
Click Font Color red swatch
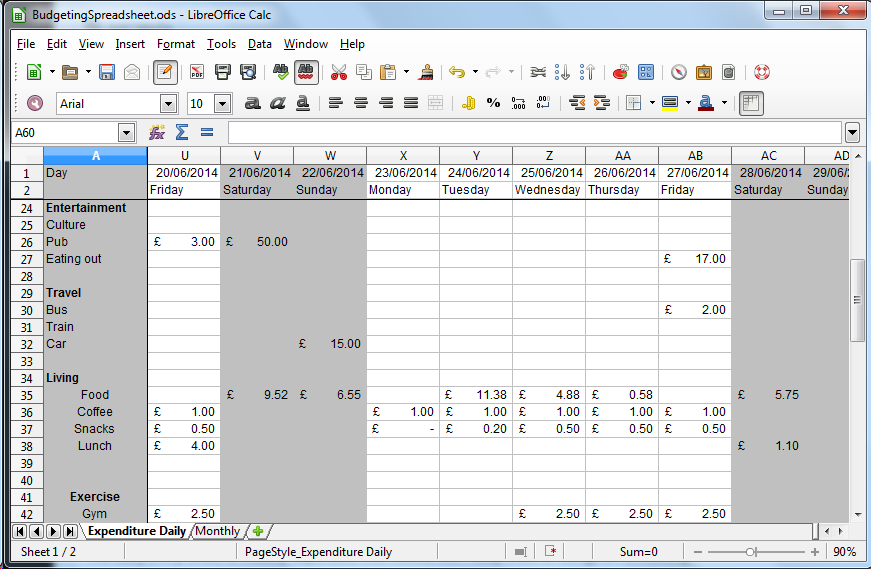(x=705, y=103)
